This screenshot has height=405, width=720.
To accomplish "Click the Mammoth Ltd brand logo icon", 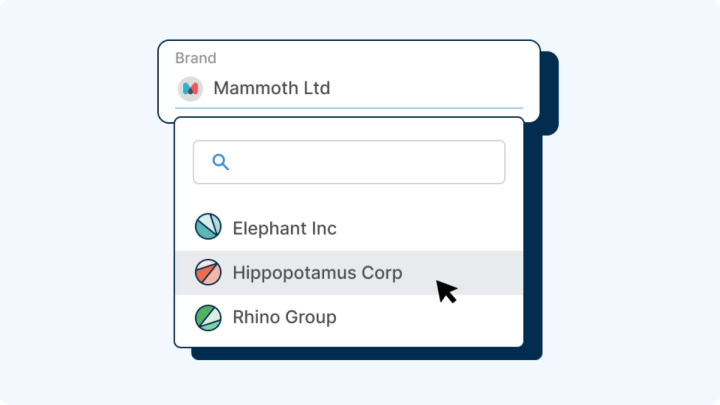I will point(190,88).
